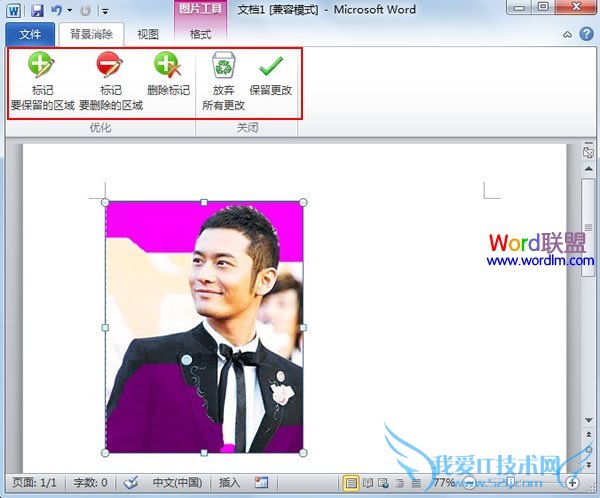
Task: Click the Picture Tools (图片工具) contextual header
Action: pyautogui.click(x=200, y=9)
